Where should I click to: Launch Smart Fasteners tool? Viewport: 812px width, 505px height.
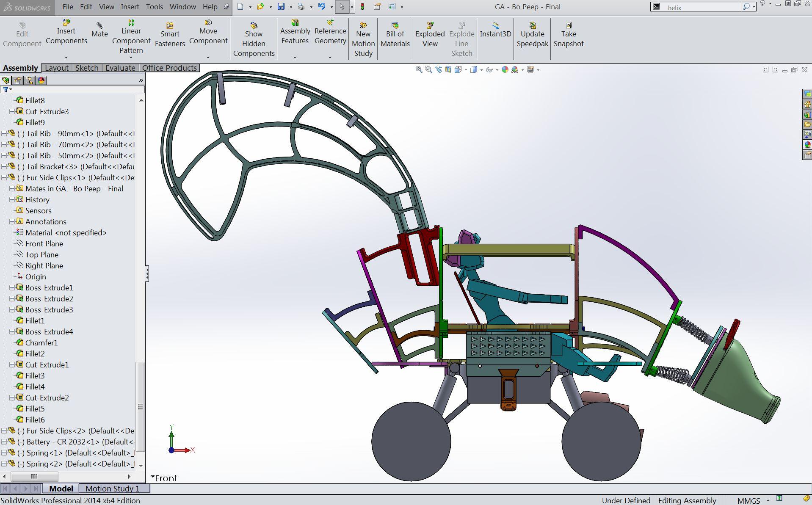[170, 34]
